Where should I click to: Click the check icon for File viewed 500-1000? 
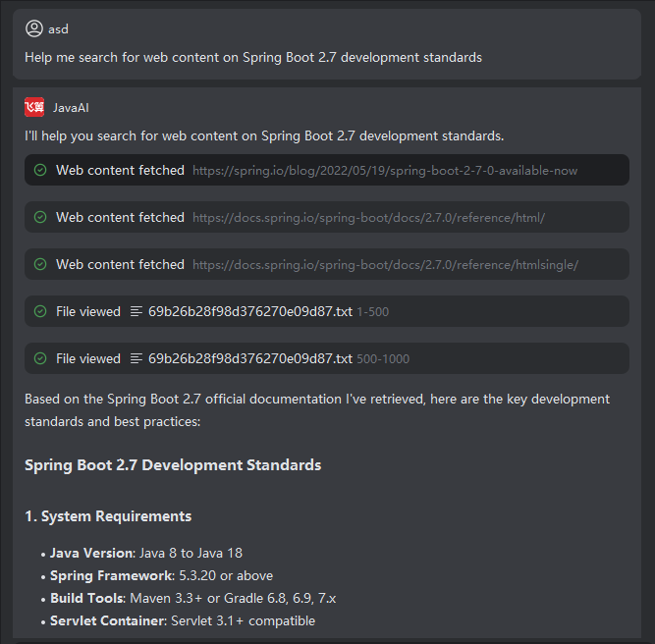[x=40, y=358]
